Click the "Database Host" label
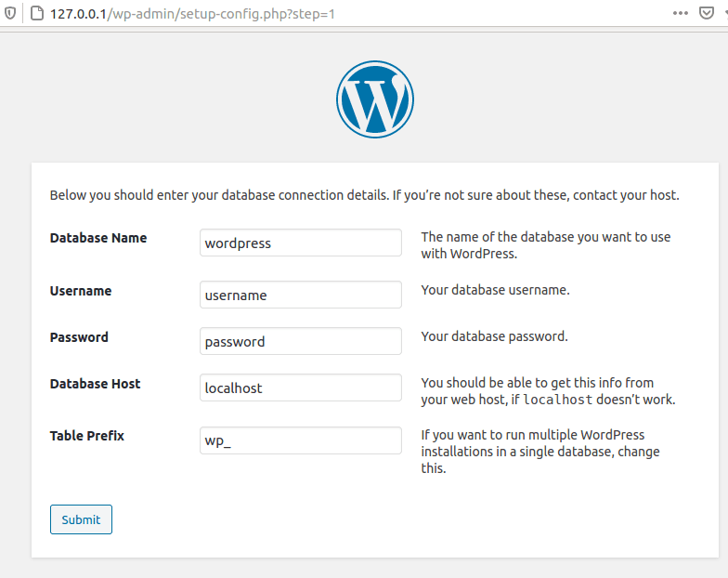 [x=95, y=384]
